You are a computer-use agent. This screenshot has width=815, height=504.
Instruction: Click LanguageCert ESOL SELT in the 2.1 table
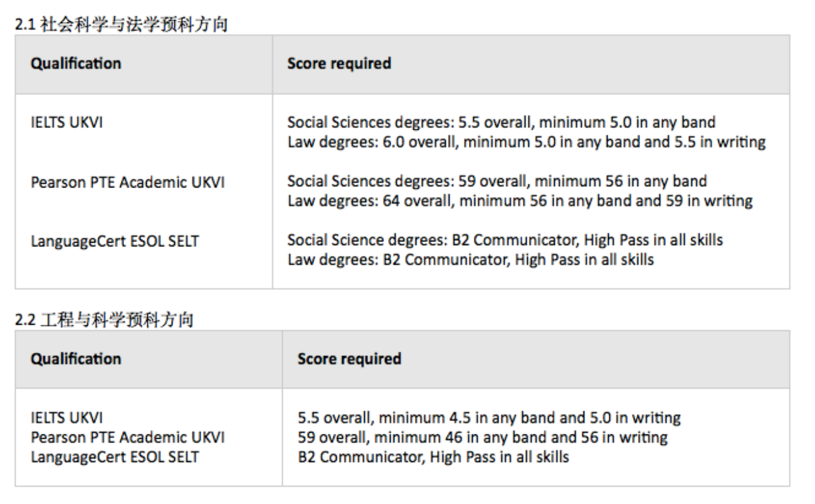pyautogui.click(x=115, y=240)
